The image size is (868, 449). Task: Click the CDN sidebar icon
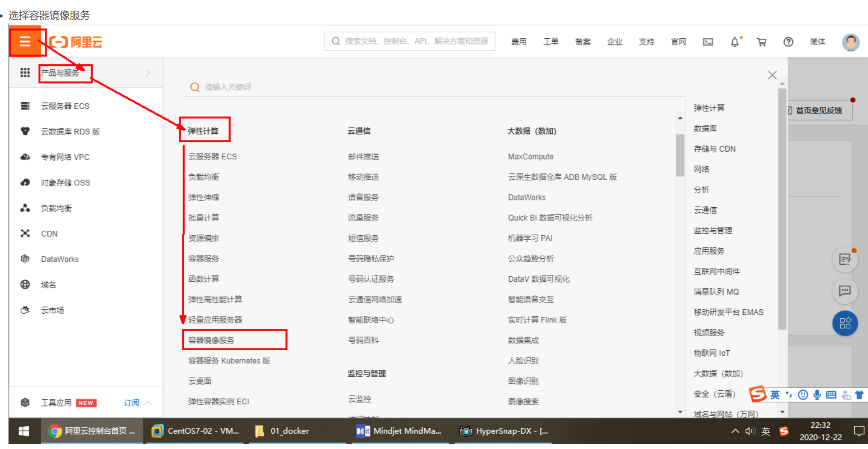coord(25,234)
